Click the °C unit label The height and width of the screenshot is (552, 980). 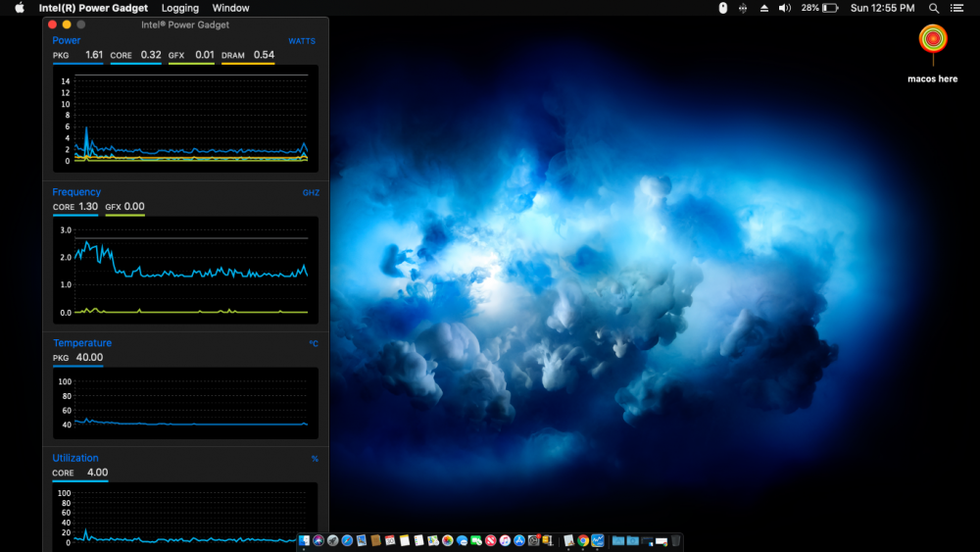pyautogui.click(x=314, y=343)
